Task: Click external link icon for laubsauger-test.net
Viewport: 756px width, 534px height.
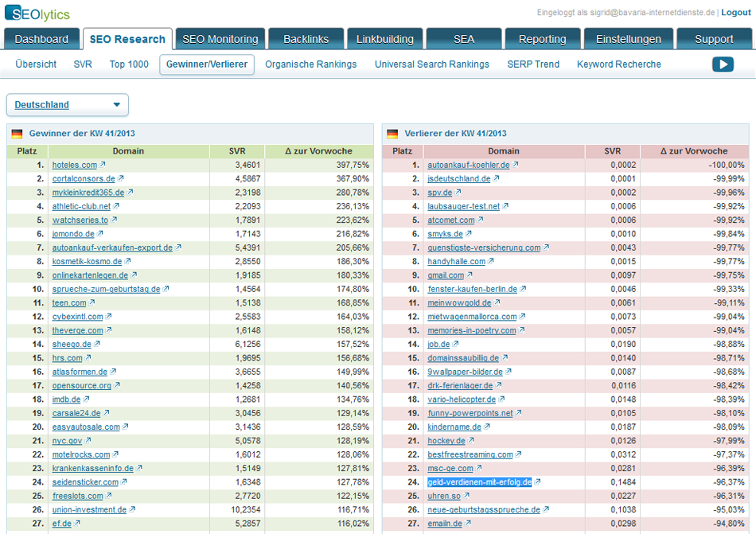Action: pyautogui.click(x=505, y=206)
